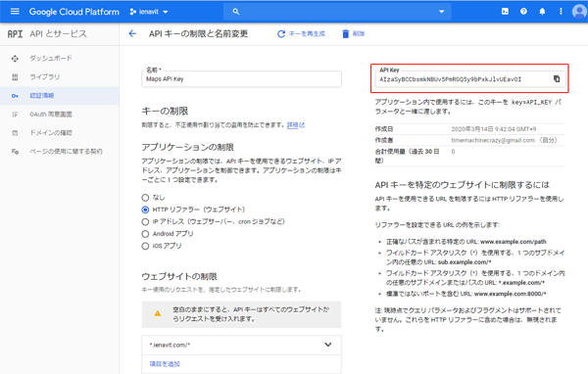Select HTTP リファラー (ウェブサイト) radio option

(x=145, y=210)
